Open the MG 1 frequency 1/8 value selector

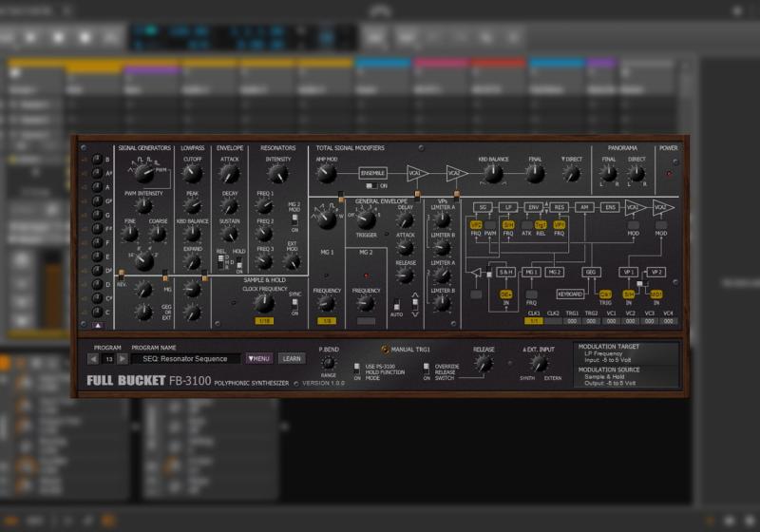[x=326, y=321]
